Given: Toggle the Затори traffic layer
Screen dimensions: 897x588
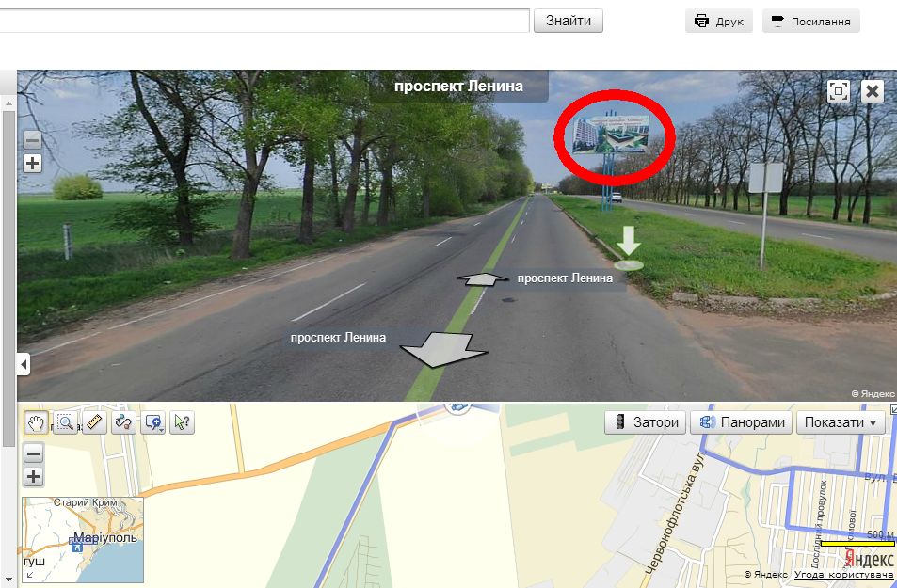Looking at the screenshot, I should point(646,422).
